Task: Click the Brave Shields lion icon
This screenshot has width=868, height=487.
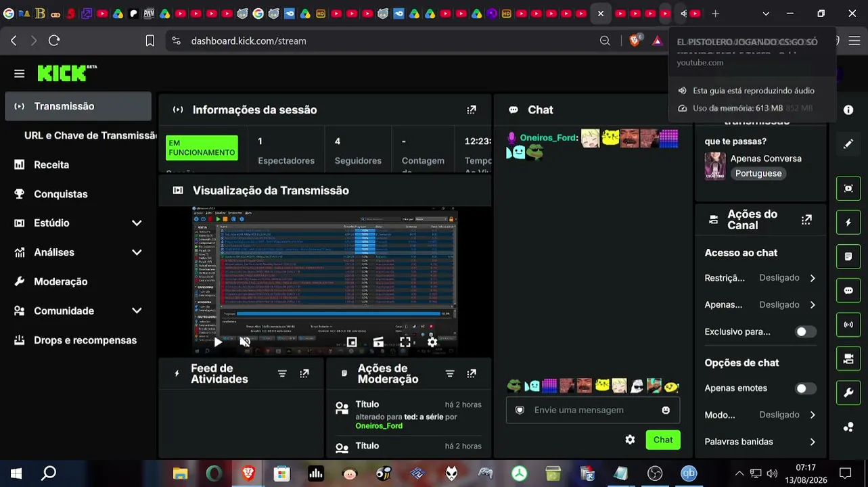Action: (635, 41)
